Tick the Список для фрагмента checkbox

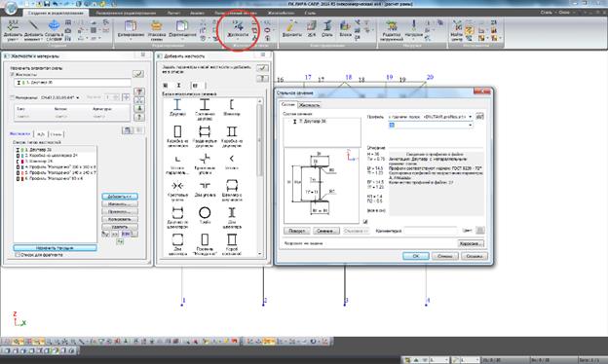click(18, 255)
